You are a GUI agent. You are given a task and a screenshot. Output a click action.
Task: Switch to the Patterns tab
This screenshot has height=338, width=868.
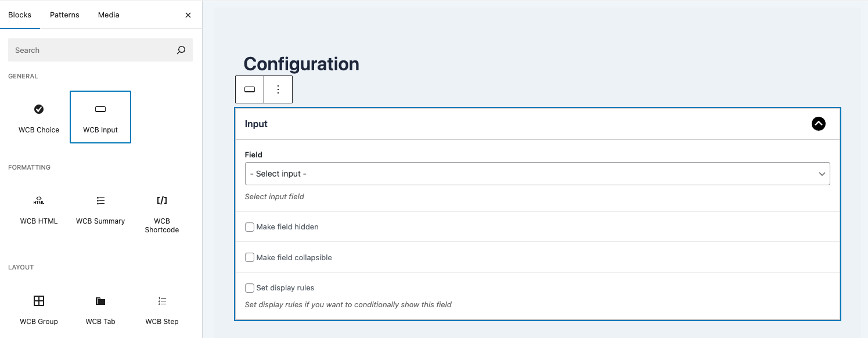[64, 15]
